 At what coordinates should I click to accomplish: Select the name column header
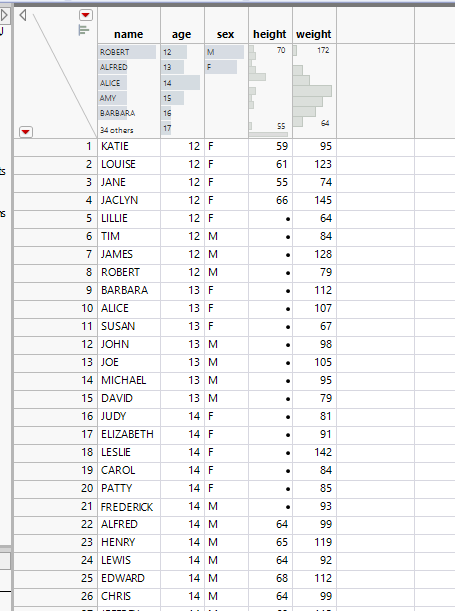[x=129, y=34]
